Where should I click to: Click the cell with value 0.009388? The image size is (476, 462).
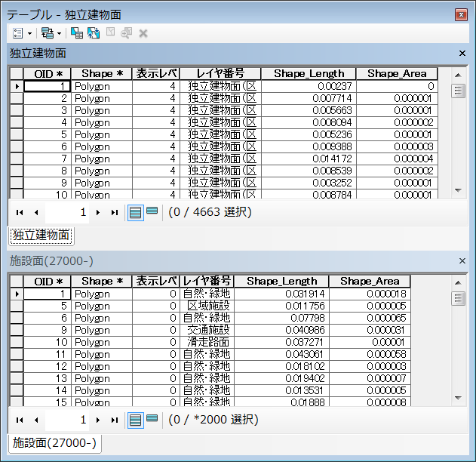[309, 147]
